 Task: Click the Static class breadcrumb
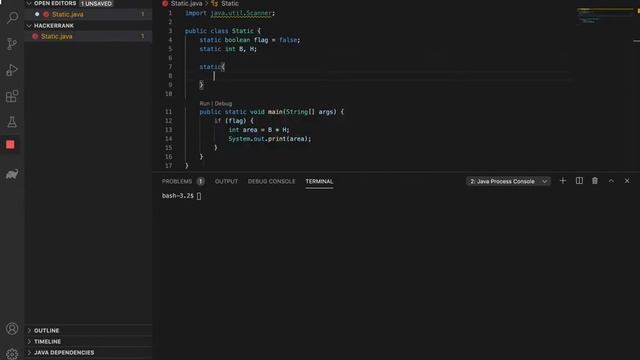230,3
